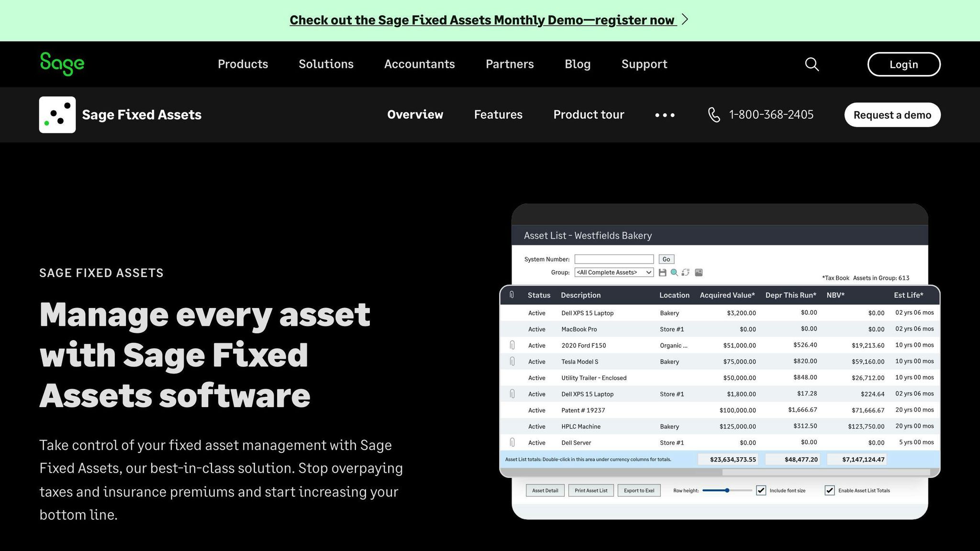This screenshot has height=551, width=980.
Task: Open the Products menu
Action: point(243,64)
